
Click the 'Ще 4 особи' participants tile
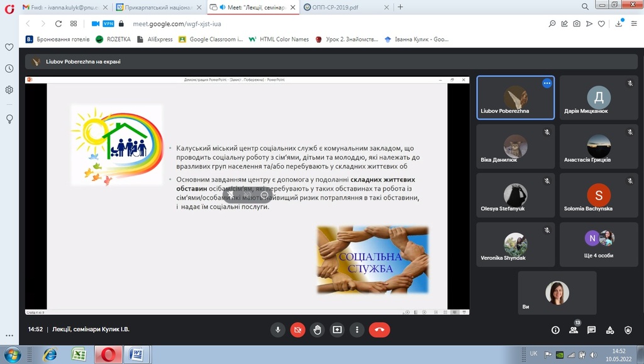pos(599,244)
